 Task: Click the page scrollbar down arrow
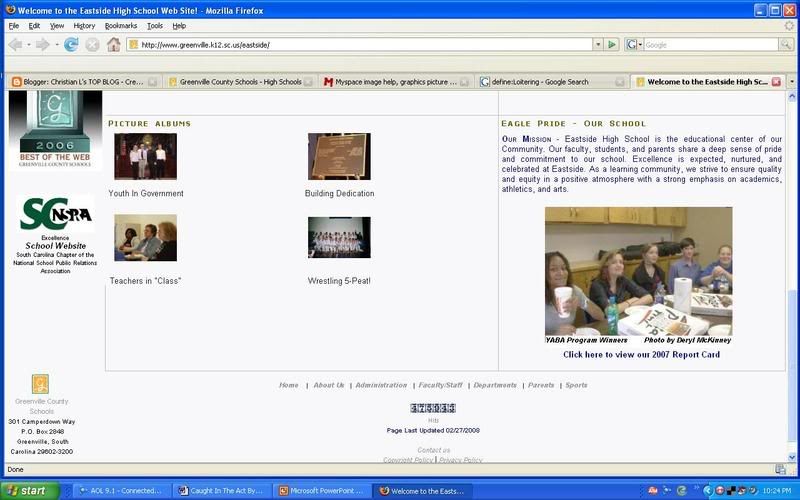(x=792, y=457)
